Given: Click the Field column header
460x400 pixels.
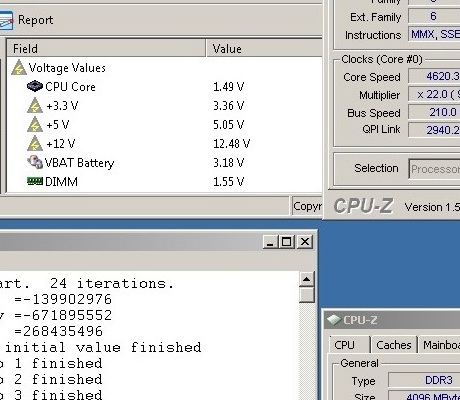Looking at the screenshot, I should [x=106, y=49].
